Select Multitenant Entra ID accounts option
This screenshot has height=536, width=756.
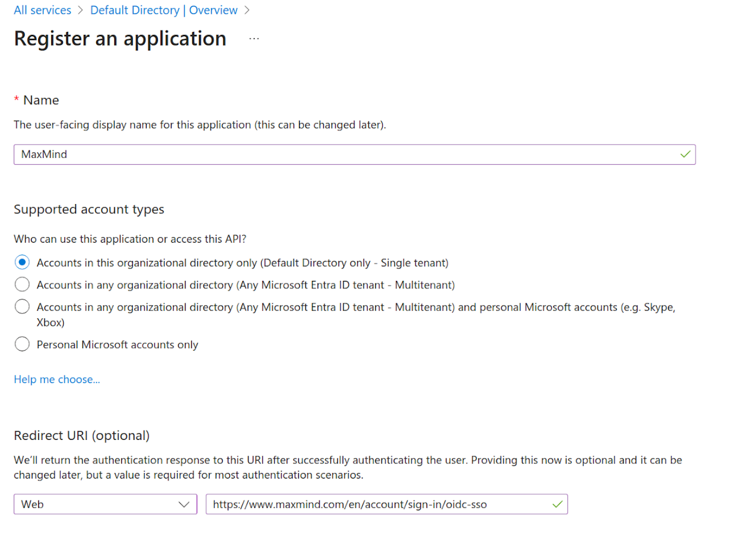[x=22, y=285]
